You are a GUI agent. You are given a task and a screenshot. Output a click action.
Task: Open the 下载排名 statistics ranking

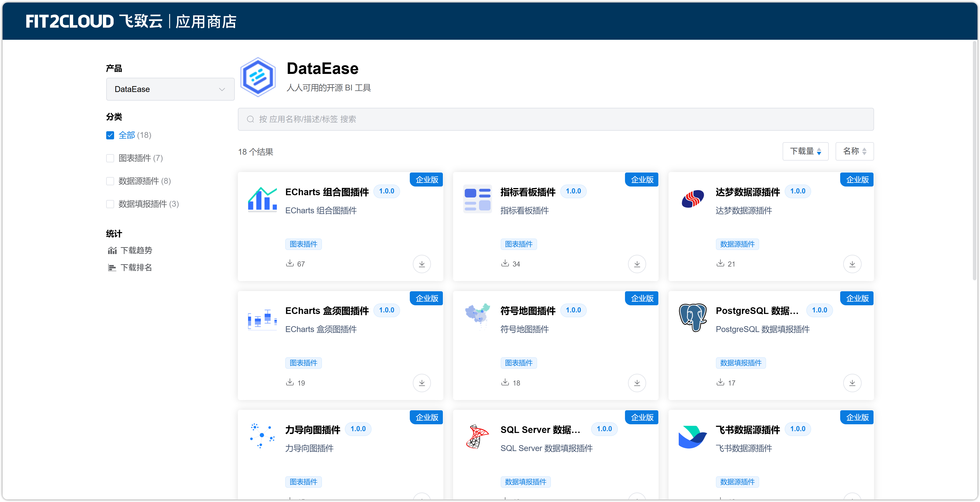pyautogui.click(x=130, y=268)
